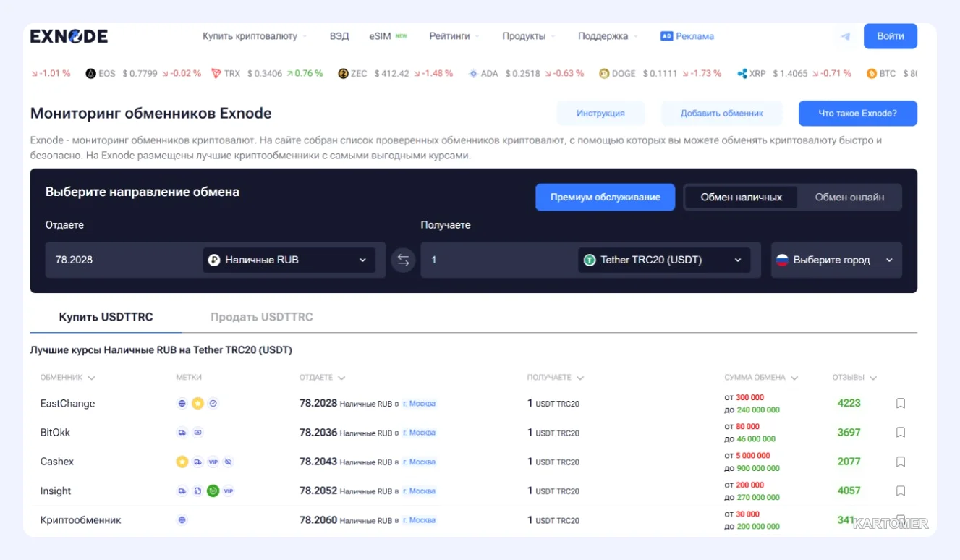This screenshot has width=960, height=560.
Task: Swap exchange direction with the arrows icon
Action: click(404, 260)
